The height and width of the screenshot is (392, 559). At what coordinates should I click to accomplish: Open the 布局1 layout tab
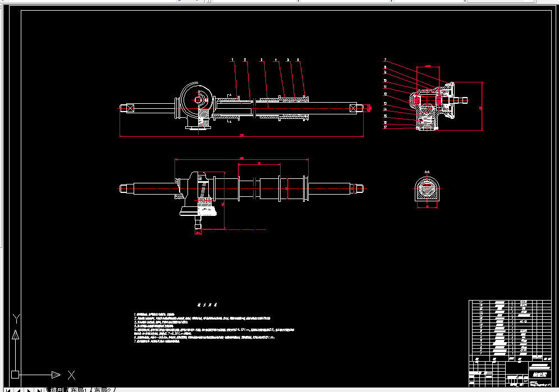79,390
